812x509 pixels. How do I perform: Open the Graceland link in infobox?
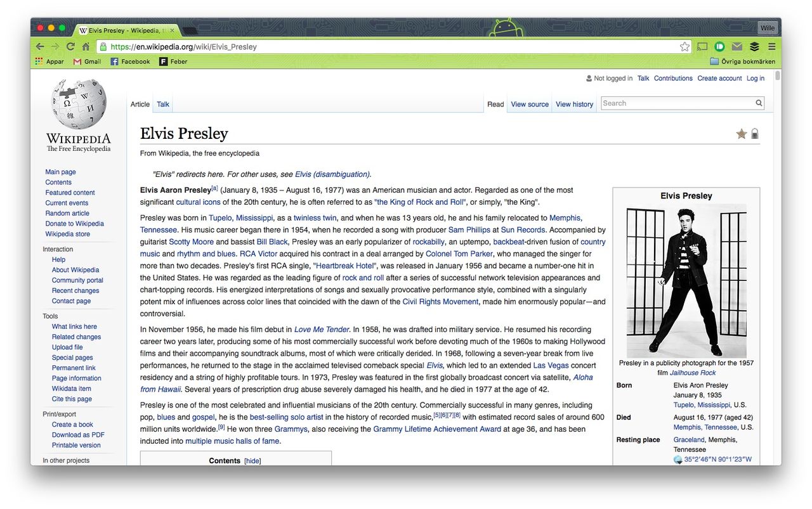tap(689, 439)
